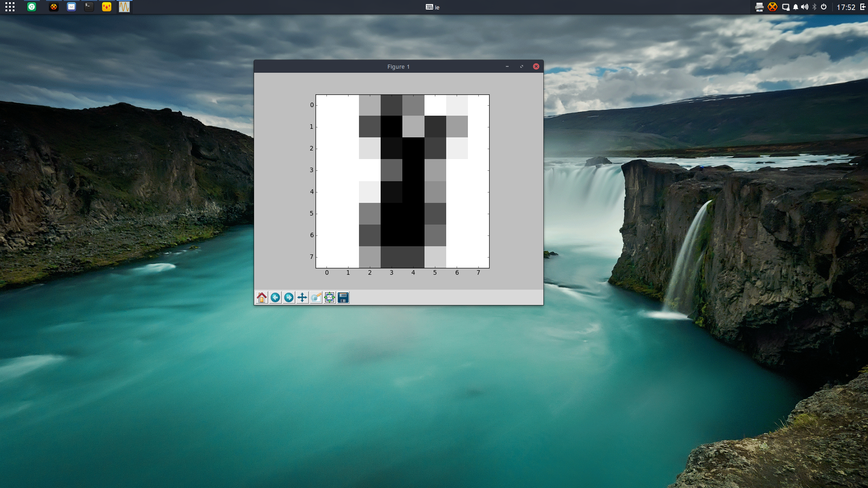Click the y-axis tick label '4'
This screenshot has height=488, width=868.
(311, 192)
